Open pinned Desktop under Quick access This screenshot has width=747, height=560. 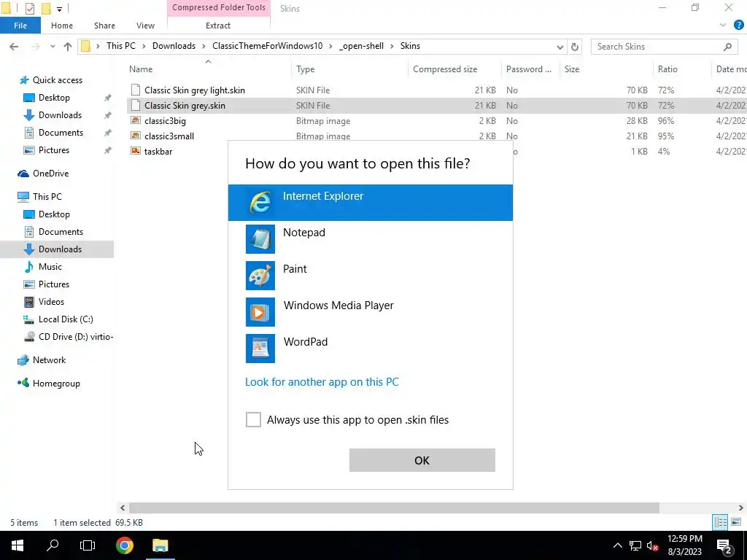54,97
